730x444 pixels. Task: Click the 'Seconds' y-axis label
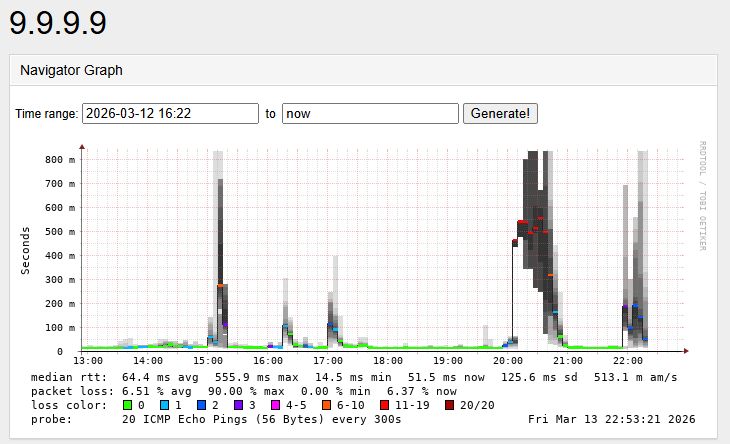(25, 250)
